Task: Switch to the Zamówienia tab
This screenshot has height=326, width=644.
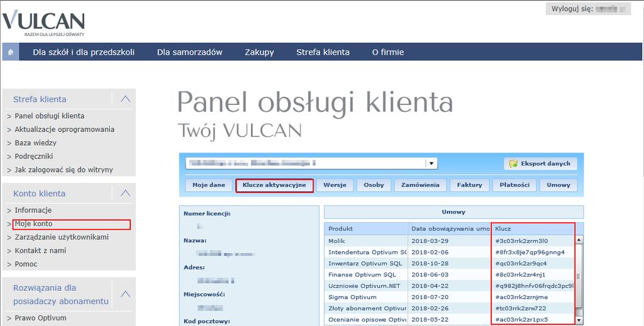Action: point(420,185)
